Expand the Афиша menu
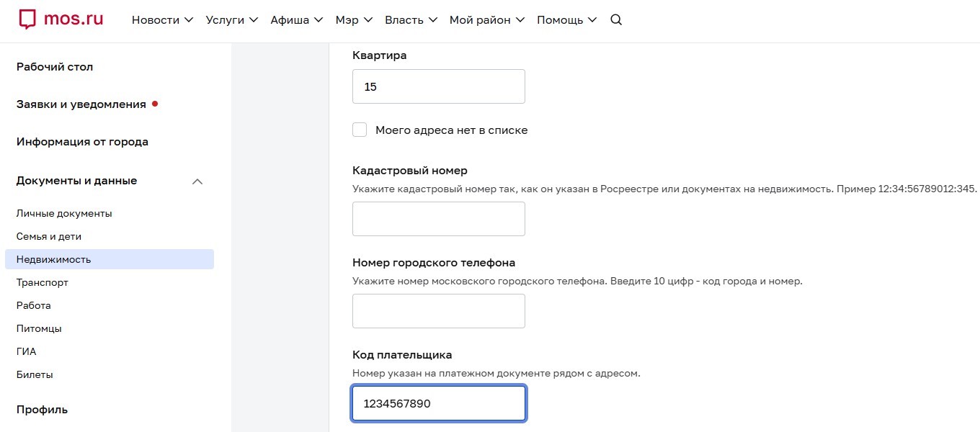The width and height of the screenshot is (980, 432). (296, 20)
